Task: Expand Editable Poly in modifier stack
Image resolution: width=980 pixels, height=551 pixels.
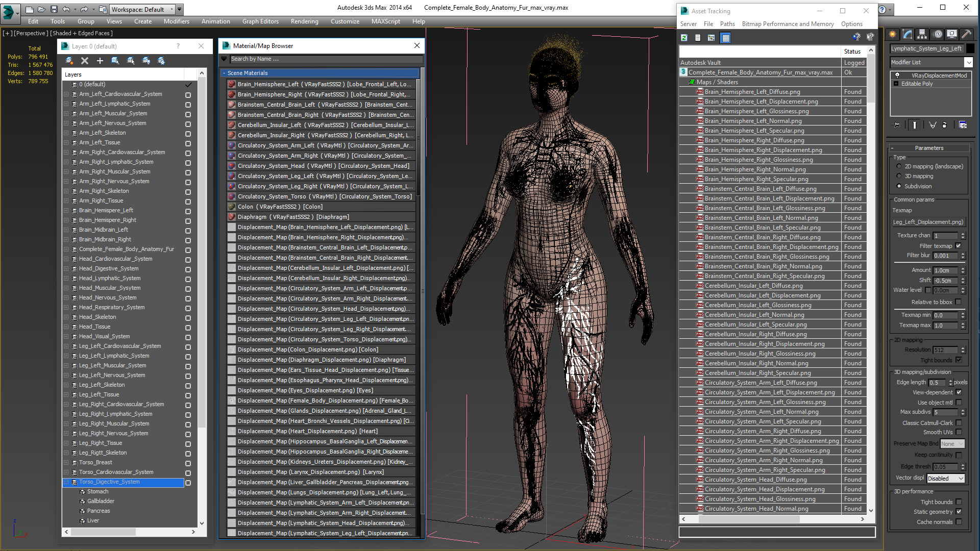Action: point(896,84)
